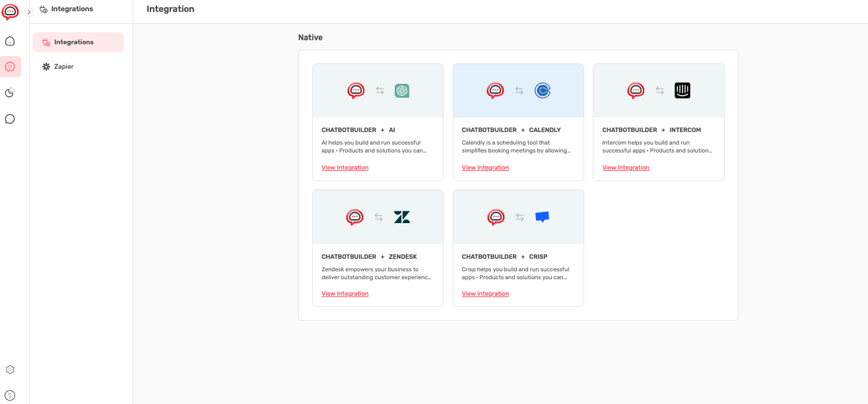This screenshot has height=404, width=868.
Task: Click the Crisp logo on its integration card
Action: coord(542,217)
